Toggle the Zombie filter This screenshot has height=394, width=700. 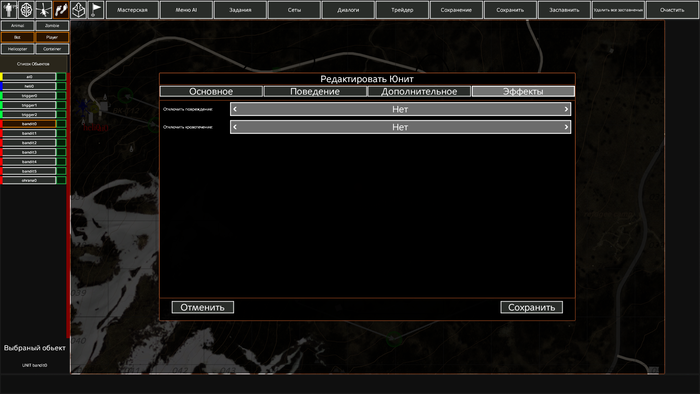click(52, 26)
